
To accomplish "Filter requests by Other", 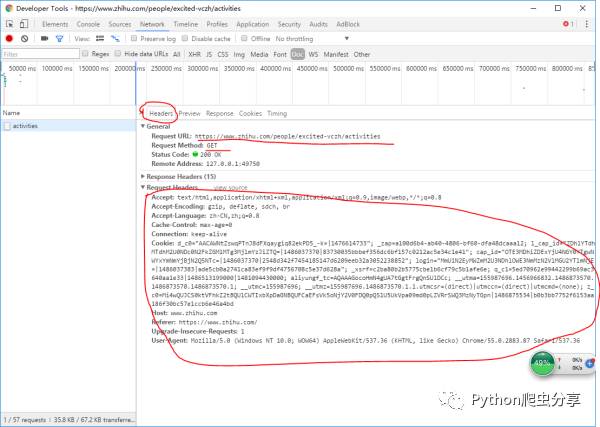I will pos(362,54).
